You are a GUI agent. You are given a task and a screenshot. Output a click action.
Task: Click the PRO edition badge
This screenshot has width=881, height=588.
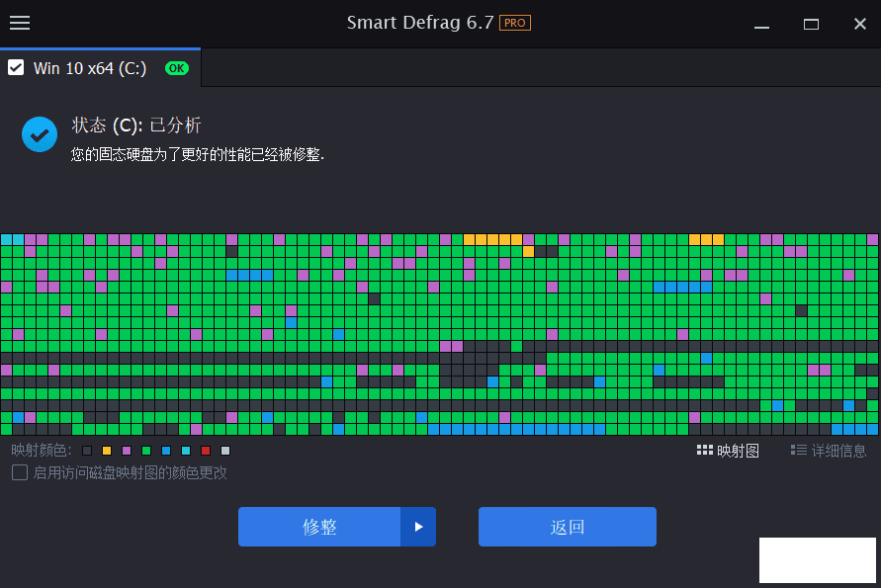tap(515, 23)
